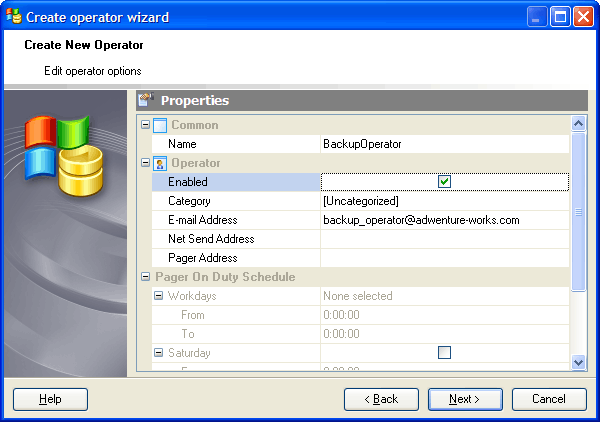600x422 pixels.
Task: Edit the E-mail Address value
Action: (x=444, y=220)
